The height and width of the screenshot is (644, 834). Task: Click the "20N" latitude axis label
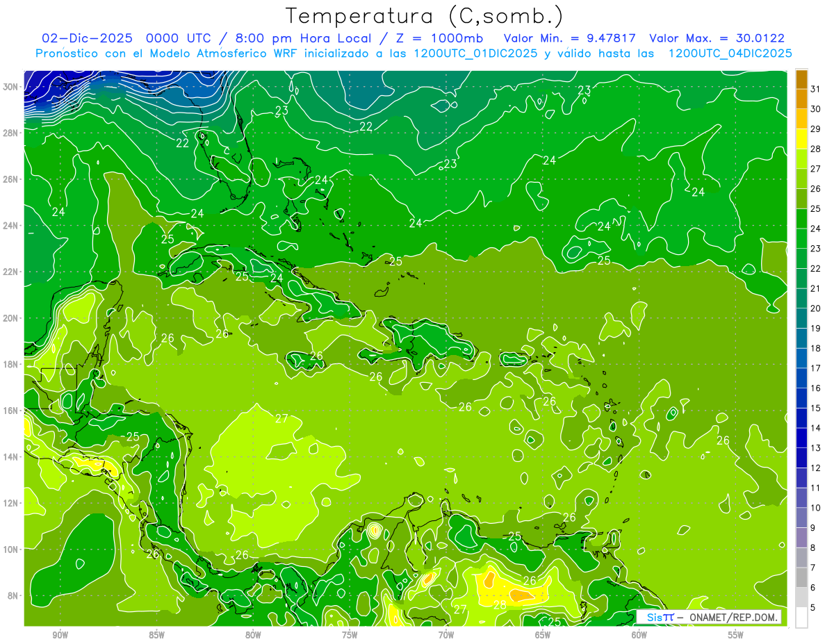pyautogui.click(x=11, y=318)
